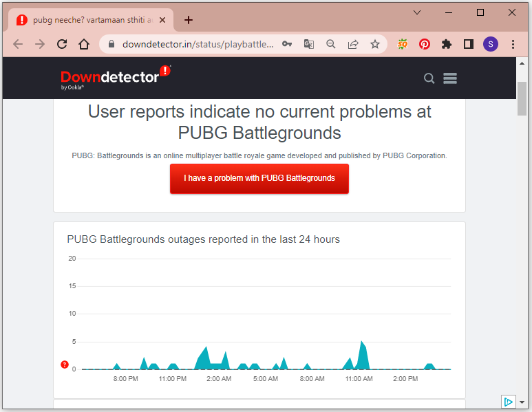Close the pubg neeche tab
532x412 pixels.
[162, 20]
